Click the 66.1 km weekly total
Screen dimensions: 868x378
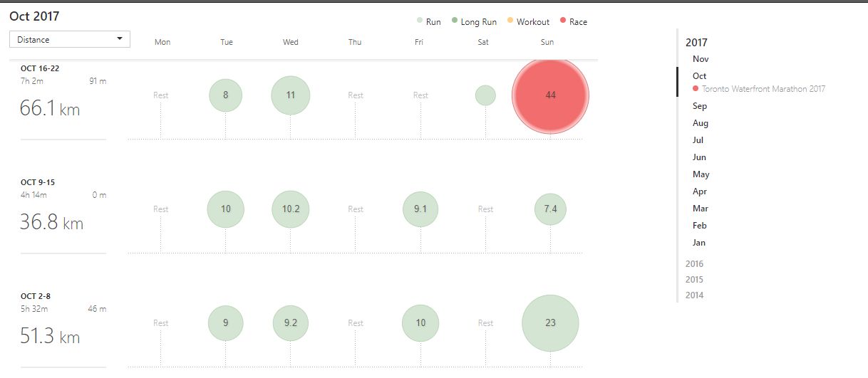(x=50, y=110)
